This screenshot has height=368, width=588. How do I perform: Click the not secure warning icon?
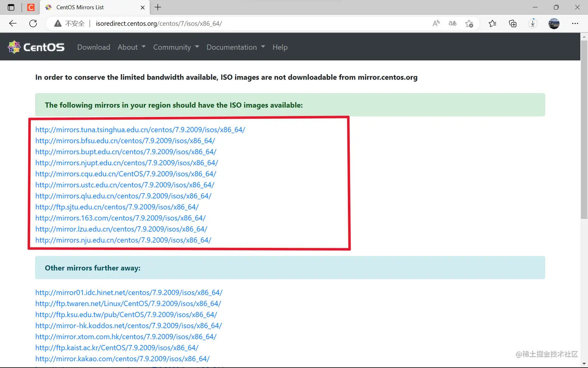click(x=58, y=23)
